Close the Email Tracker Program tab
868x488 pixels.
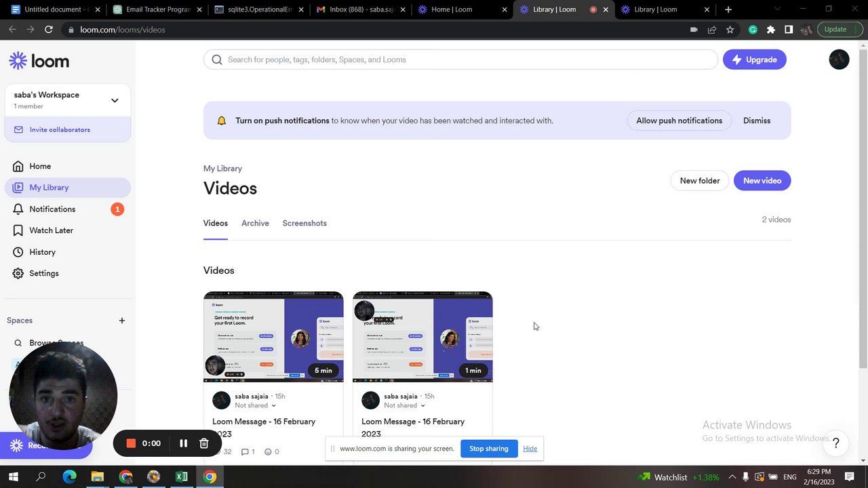point(199,9)
